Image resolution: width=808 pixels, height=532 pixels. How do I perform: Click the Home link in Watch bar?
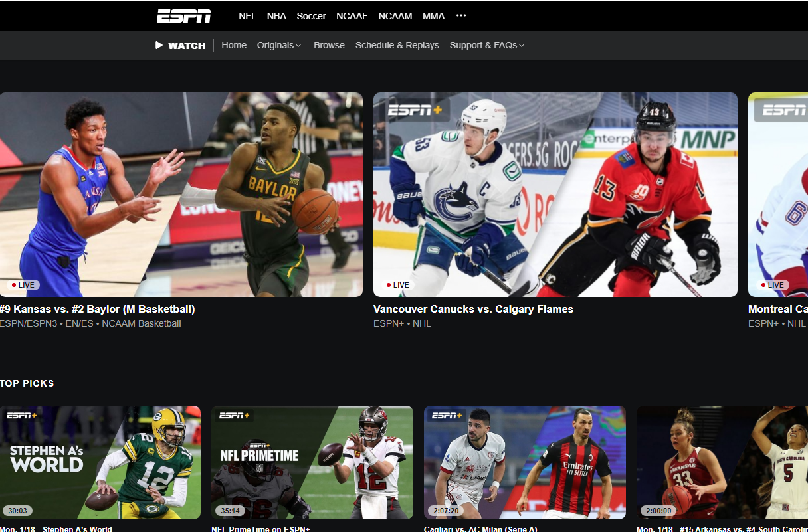pyautogui.click(x=234, y=45)
